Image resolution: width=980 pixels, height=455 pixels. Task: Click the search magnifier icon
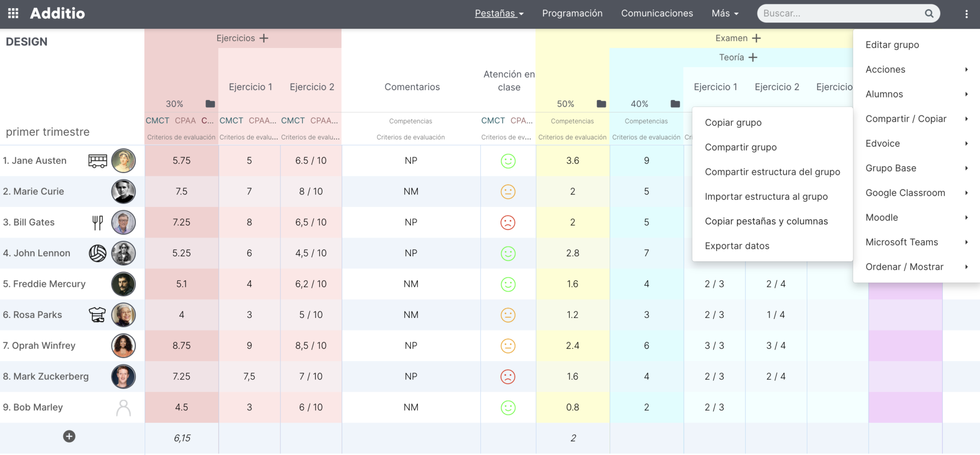click(929, 13)
